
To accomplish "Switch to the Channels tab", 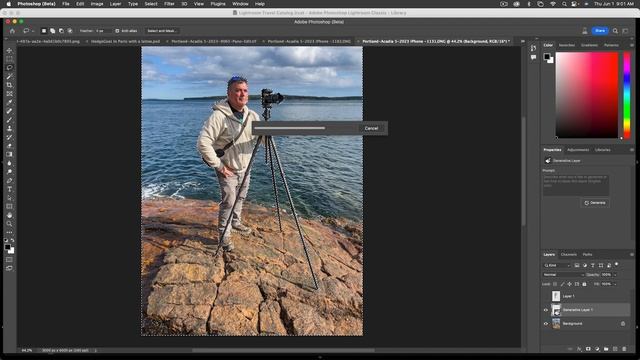I will (x=569, y=255).
